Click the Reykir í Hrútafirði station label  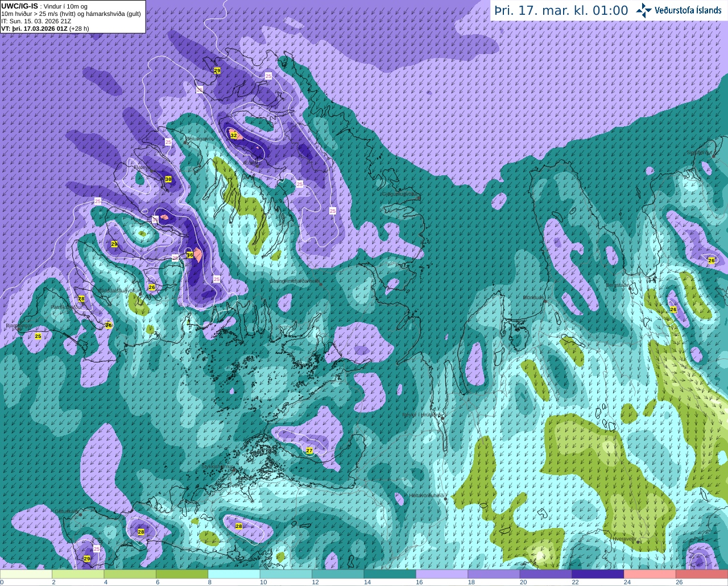pos(422,415)
